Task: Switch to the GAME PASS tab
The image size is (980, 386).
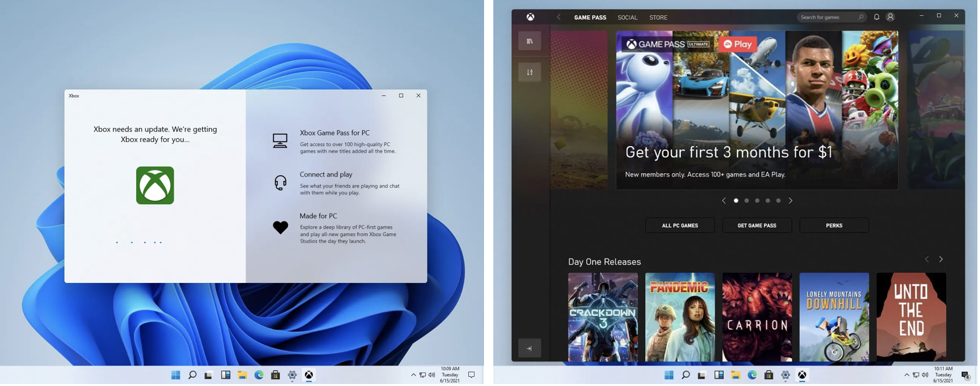Action: (592, 18)
